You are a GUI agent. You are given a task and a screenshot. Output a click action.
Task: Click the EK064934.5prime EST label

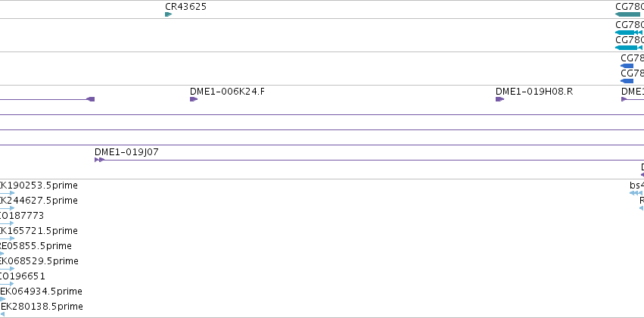click(41, 291)
